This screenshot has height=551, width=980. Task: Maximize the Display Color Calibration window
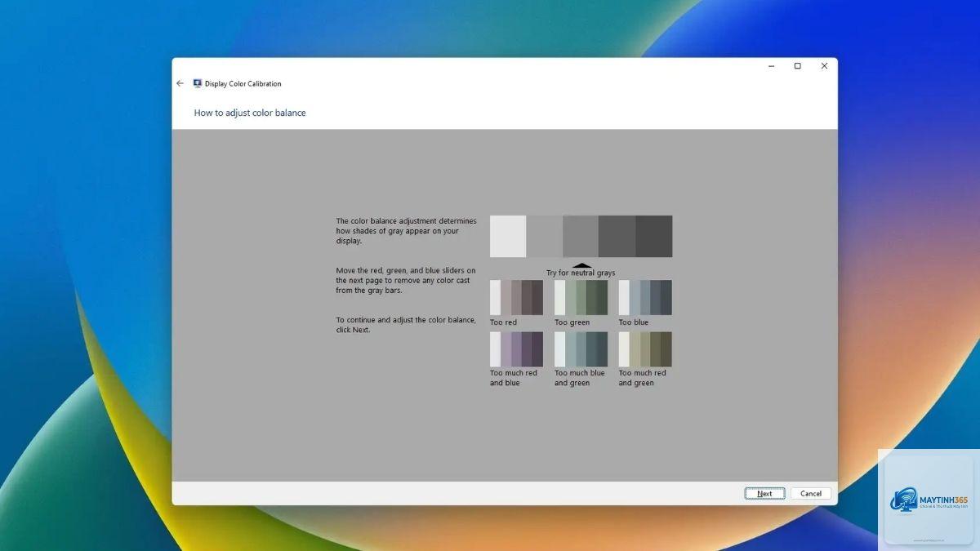coord(797,66)
